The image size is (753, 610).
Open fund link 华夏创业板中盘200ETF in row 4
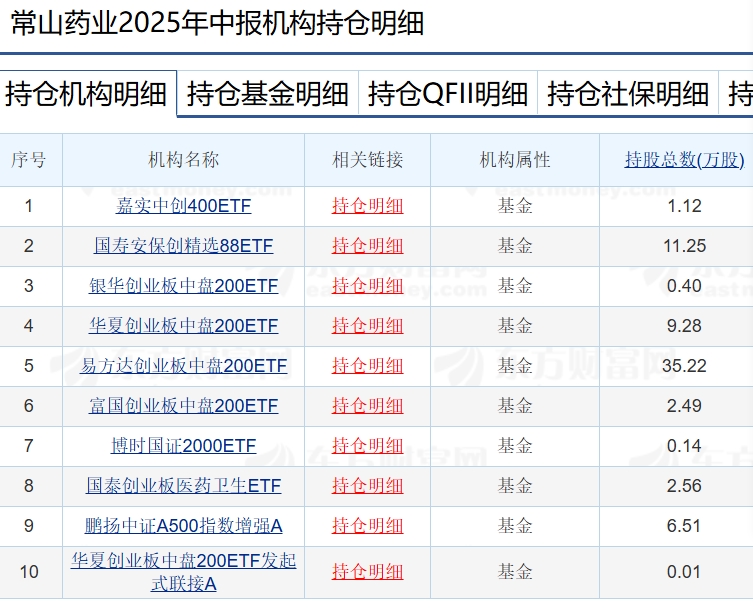click(183, 326)
